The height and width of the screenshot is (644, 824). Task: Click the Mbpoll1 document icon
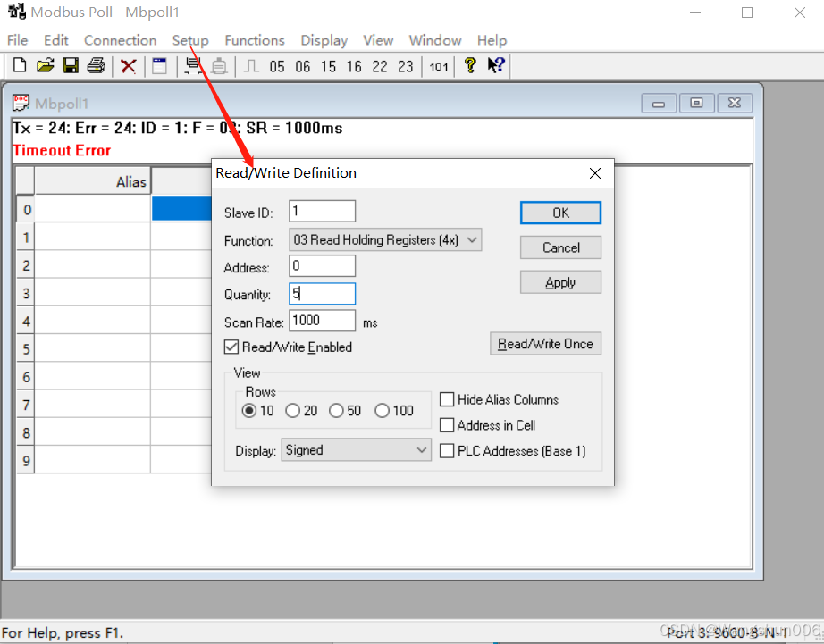21,103
